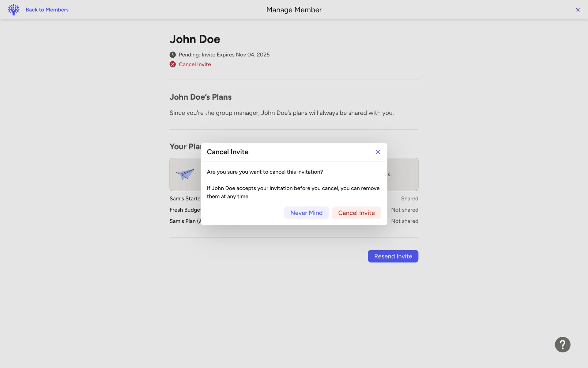Click Not shared status for Sam's Plan
The width and height of the screenshot is (588, 368).
pyautogui.click(x=405, y=221)
